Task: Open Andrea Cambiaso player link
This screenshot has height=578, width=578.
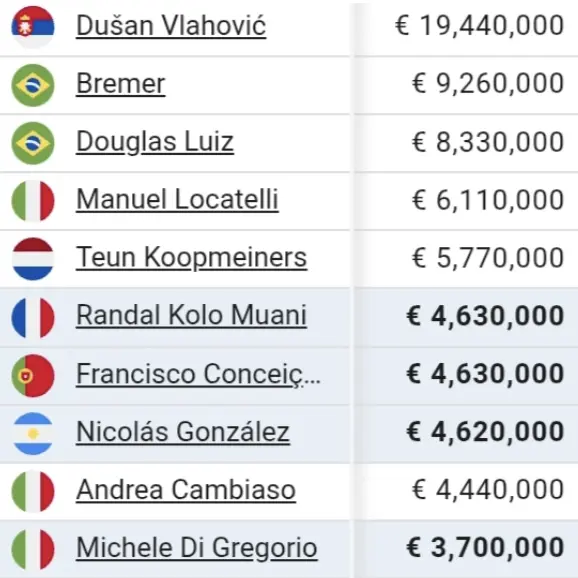Action: [x=186, y=490]
